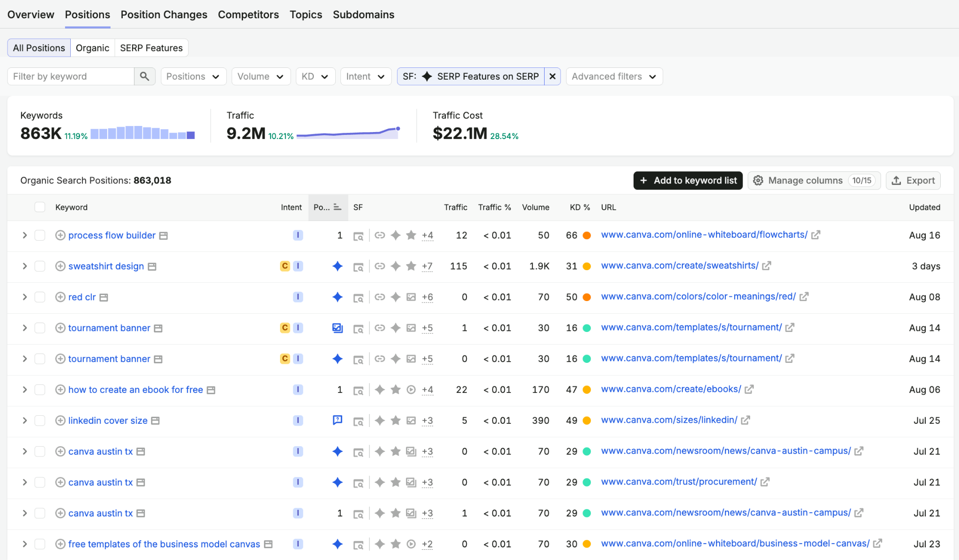The width and height of the screenshot is (959, 560).
Task: Click the Traffic trend line chart
Action: pyautogui.click(x=348, y=133)
